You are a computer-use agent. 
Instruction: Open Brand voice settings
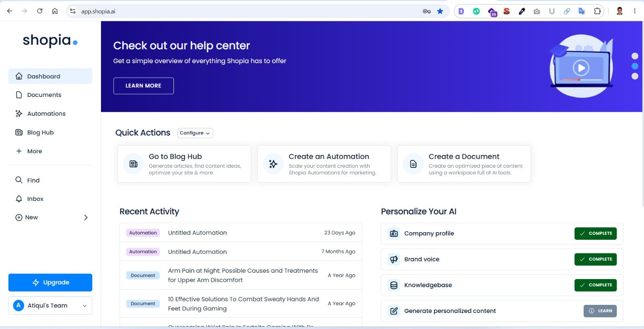point(502,259)
